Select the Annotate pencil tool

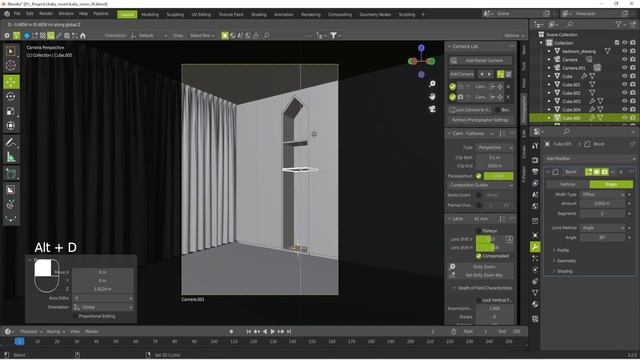coord(11,142)
